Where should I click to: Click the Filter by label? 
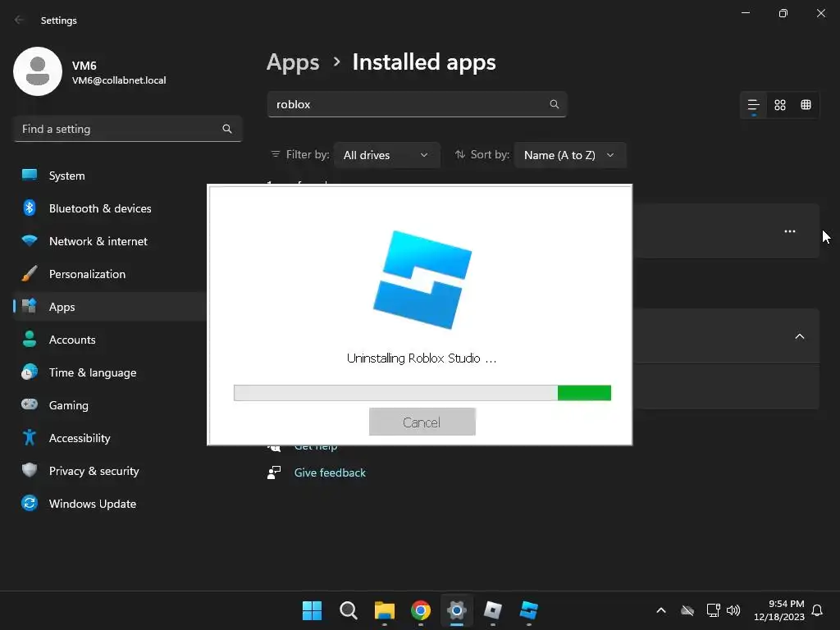pos(308,154)
